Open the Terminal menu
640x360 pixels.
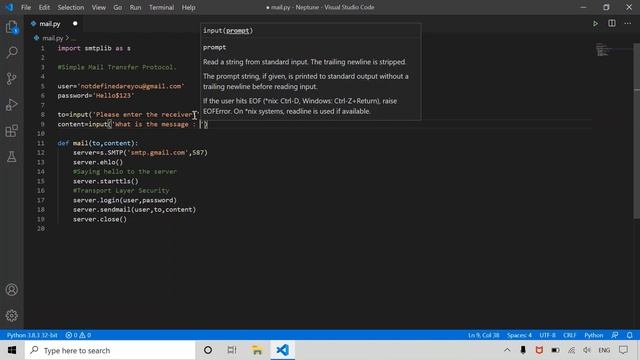(161, 7)
